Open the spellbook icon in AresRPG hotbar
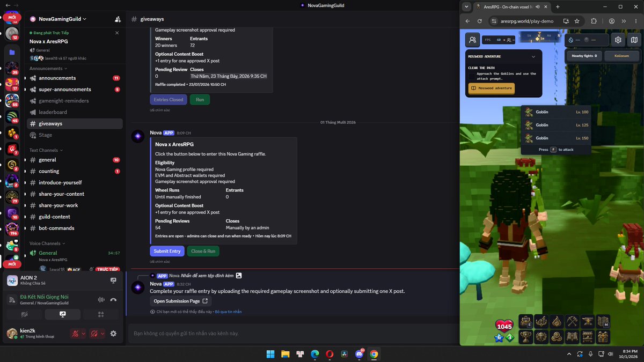This screenshot has height=362, width=644. (x=572, y=337)
